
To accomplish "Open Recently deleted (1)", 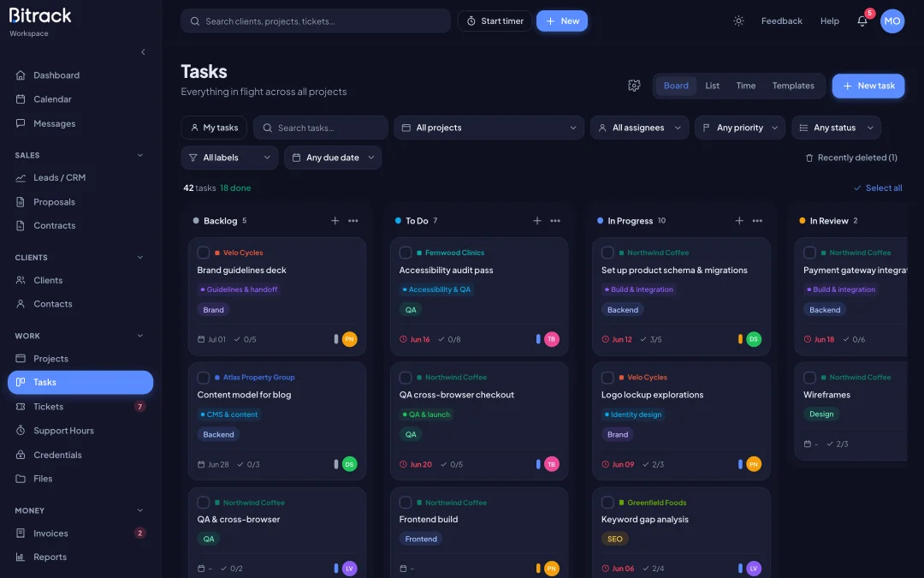I will (x=851, y=158).
